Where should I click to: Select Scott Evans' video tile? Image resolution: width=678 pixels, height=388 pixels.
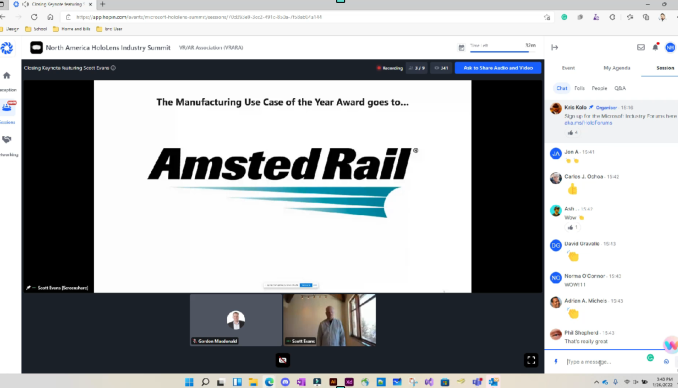tap(329, 320)
